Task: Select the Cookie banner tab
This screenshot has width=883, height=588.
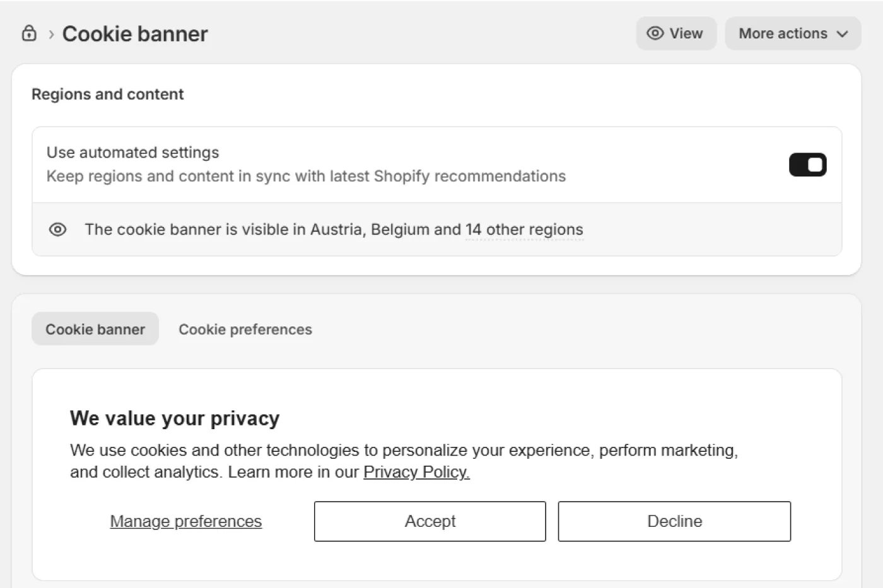Action: 95,329
